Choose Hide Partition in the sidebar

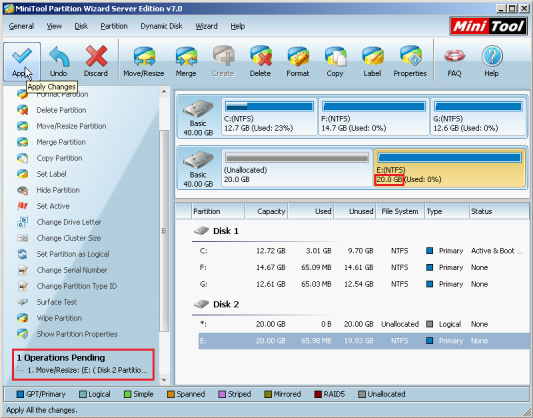tap(58, 190)
